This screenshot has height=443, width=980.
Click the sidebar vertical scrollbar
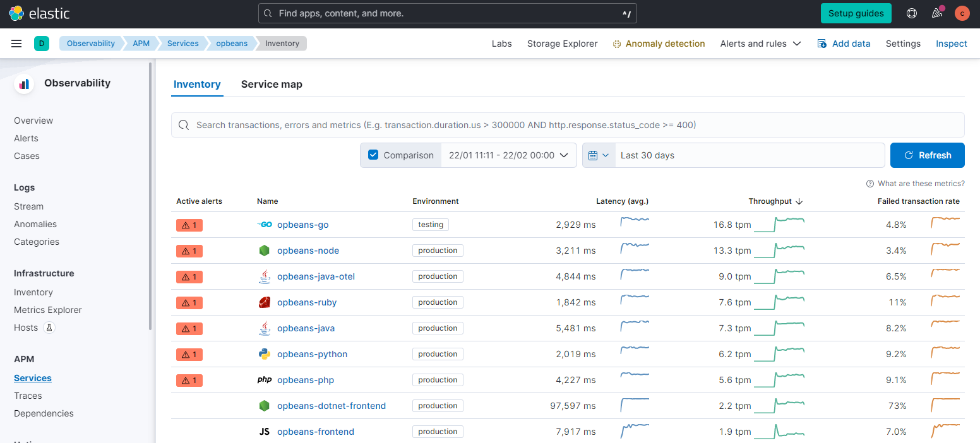pyautogui.click(x=150, y=196)
